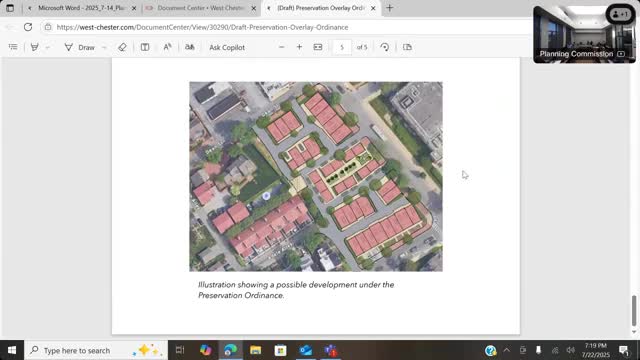
Task: Click the 'Illustration showing a possible development' caption
Action: point(296,290)
